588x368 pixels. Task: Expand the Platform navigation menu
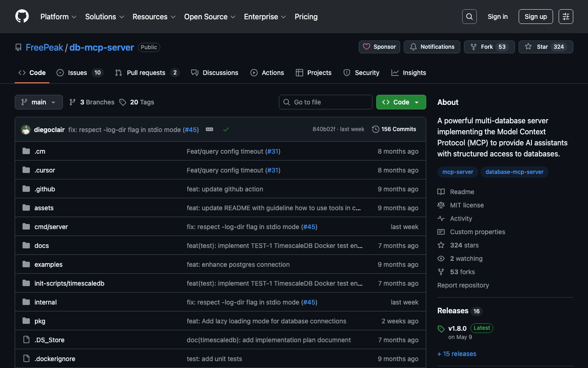pos(58,17)
